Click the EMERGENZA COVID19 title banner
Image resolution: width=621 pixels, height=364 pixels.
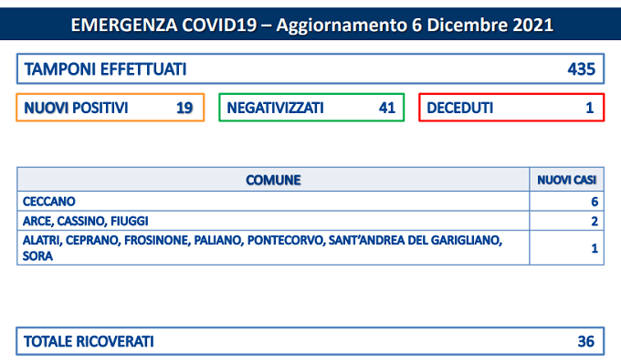(x=310, y=24)
